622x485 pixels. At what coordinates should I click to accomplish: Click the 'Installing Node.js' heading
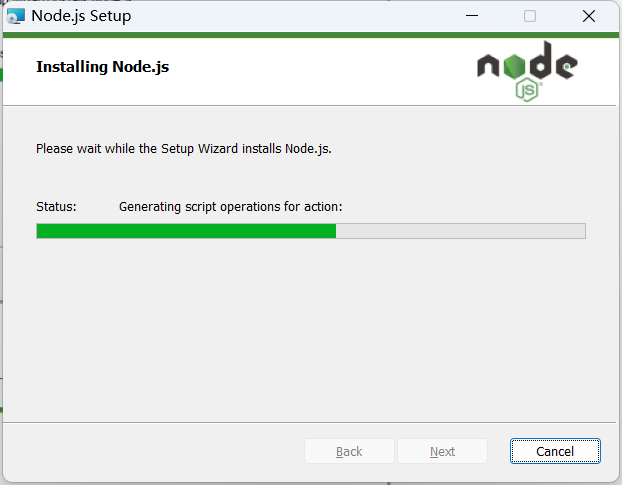coord(102,67)
